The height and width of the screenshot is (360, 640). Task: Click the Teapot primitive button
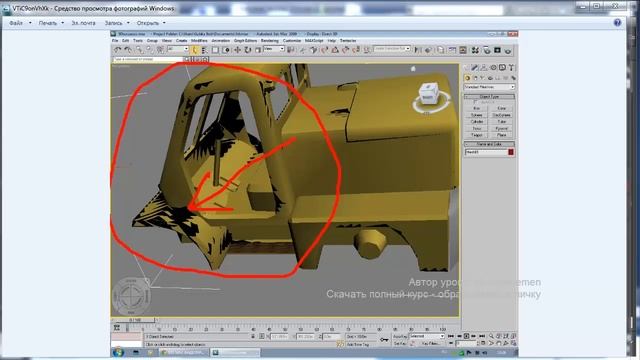pyautogui.click(x=476, y=135)
